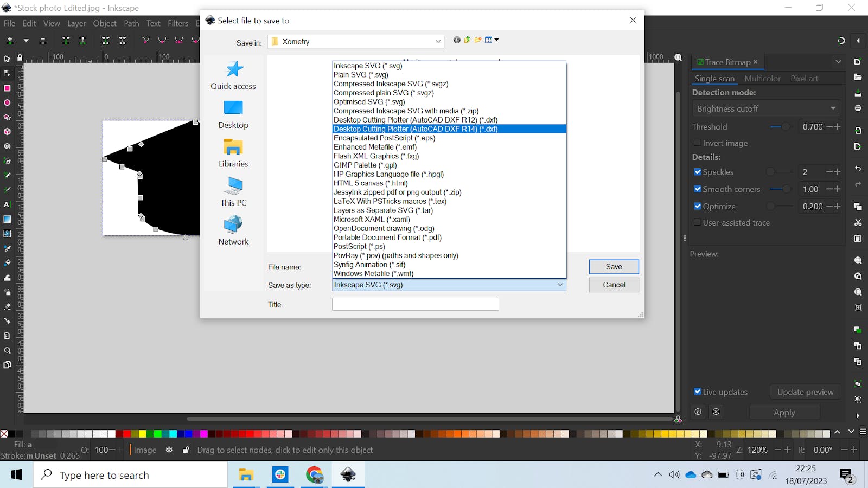Select the Text tool
Screen dimensions: 868x488
pyautogui.click(x=7, y=204)
